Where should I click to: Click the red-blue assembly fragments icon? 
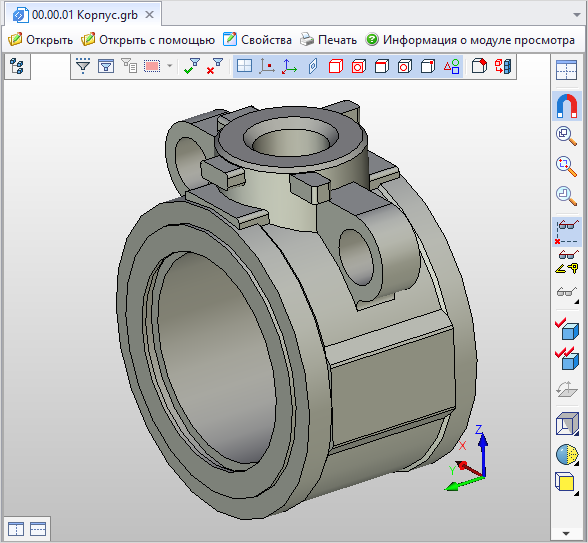point(503,66)
